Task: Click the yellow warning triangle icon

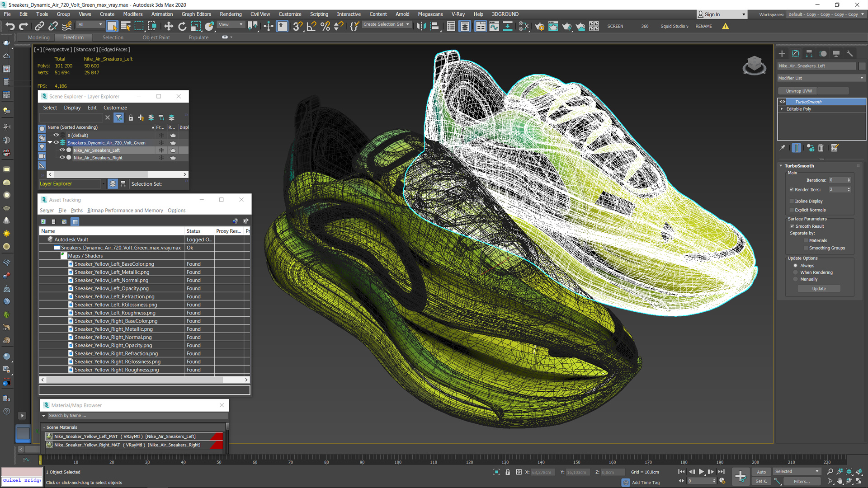Action: 726,26
